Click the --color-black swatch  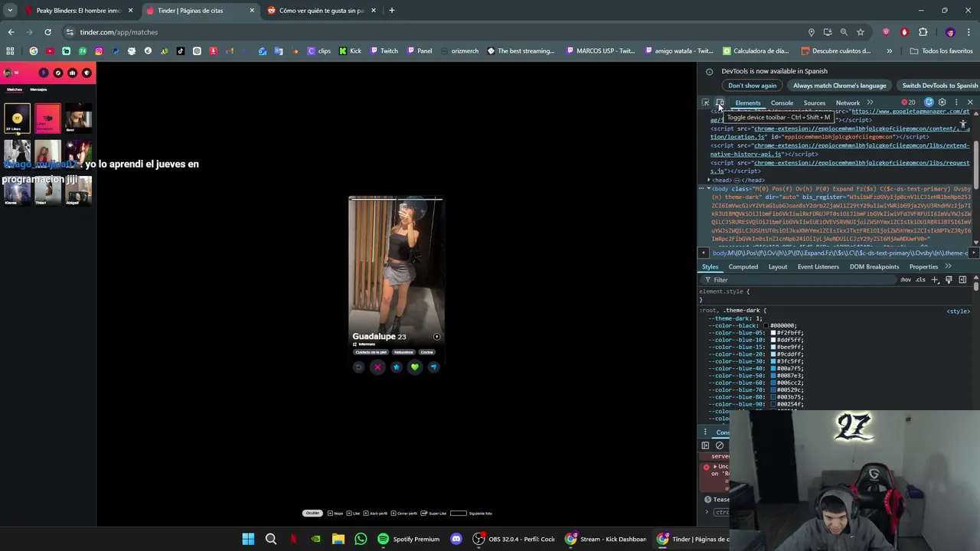(x=766, y=326)
